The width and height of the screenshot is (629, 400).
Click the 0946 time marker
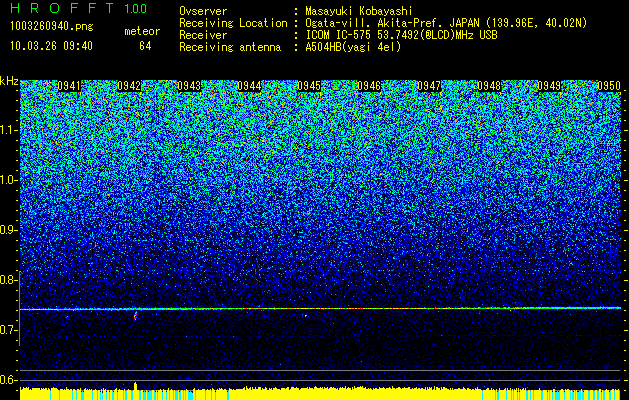369,86
